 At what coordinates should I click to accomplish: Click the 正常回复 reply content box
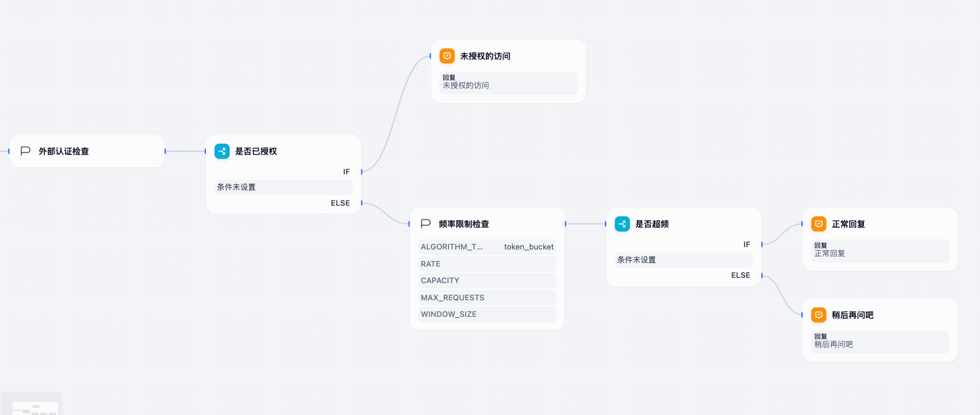coord(880,251)
